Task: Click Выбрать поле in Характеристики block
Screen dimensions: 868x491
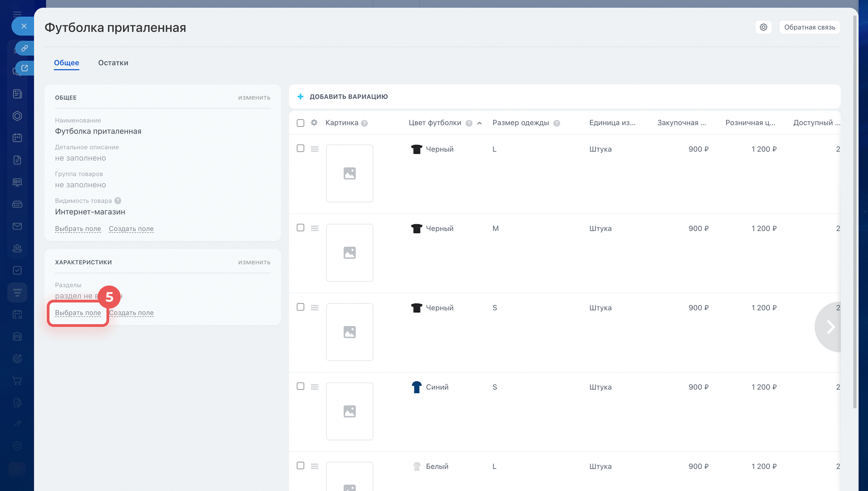Action: 78,313
